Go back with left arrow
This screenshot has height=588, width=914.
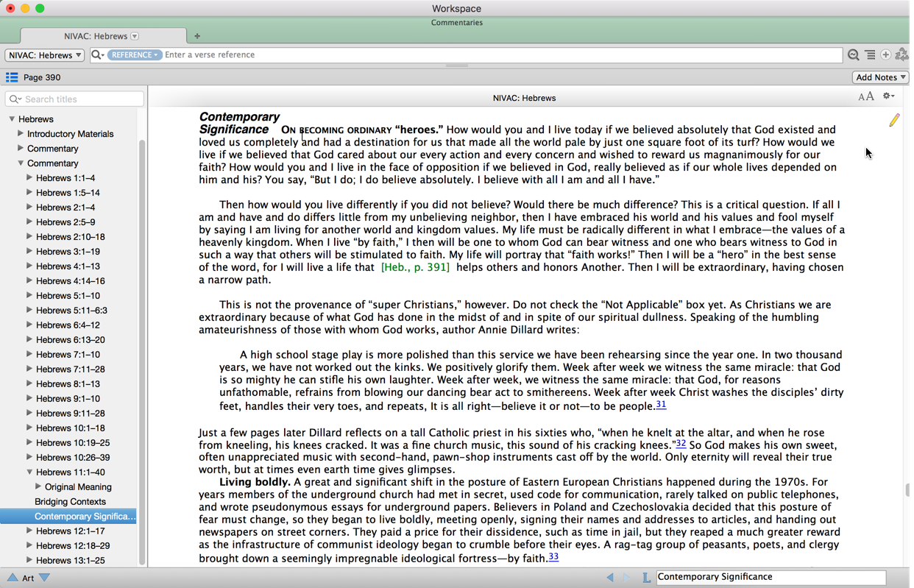pos(610,578)
